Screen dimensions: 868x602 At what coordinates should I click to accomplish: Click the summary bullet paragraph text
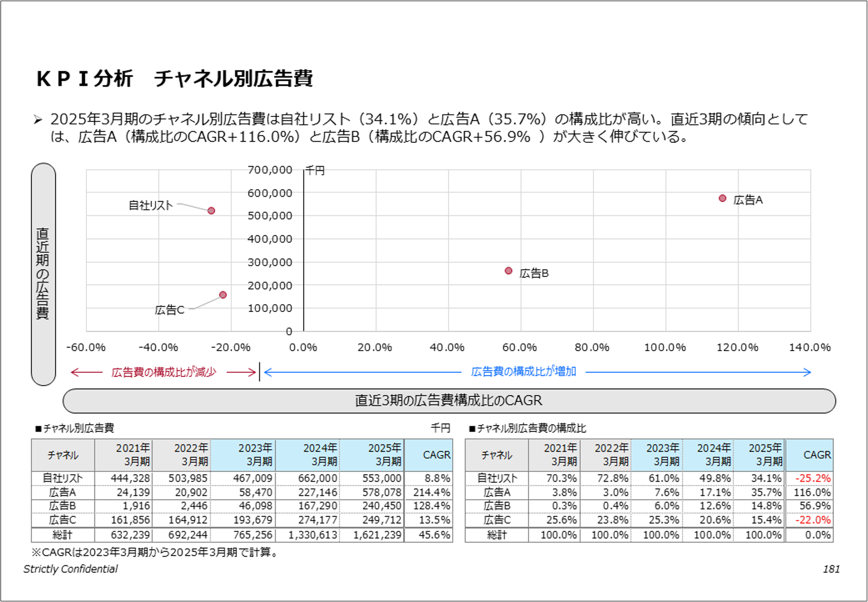click(429, 128)
